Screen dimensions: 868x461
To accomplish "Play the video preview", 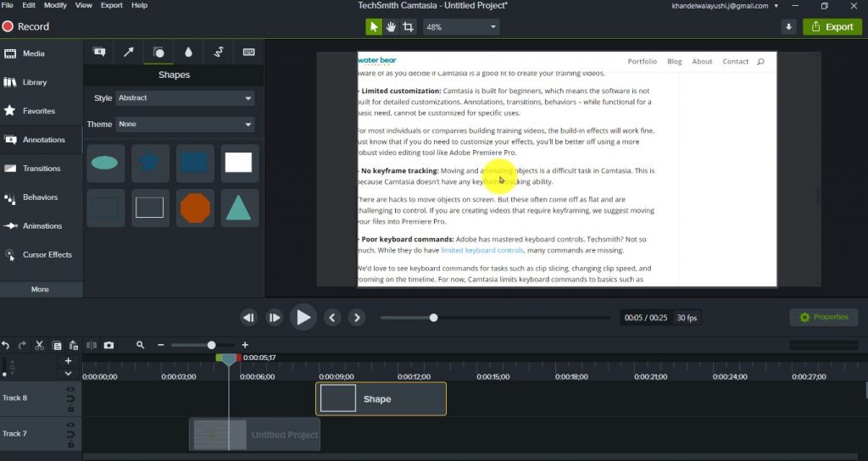I will 303,317.
